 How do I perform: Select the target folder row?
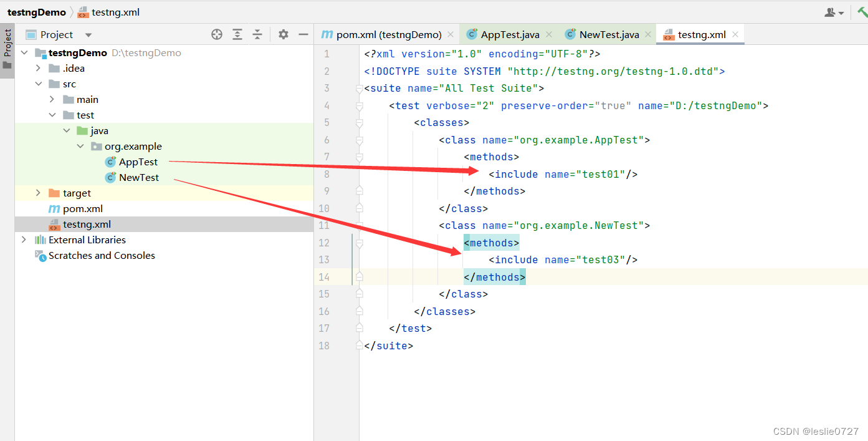(165, 193)
